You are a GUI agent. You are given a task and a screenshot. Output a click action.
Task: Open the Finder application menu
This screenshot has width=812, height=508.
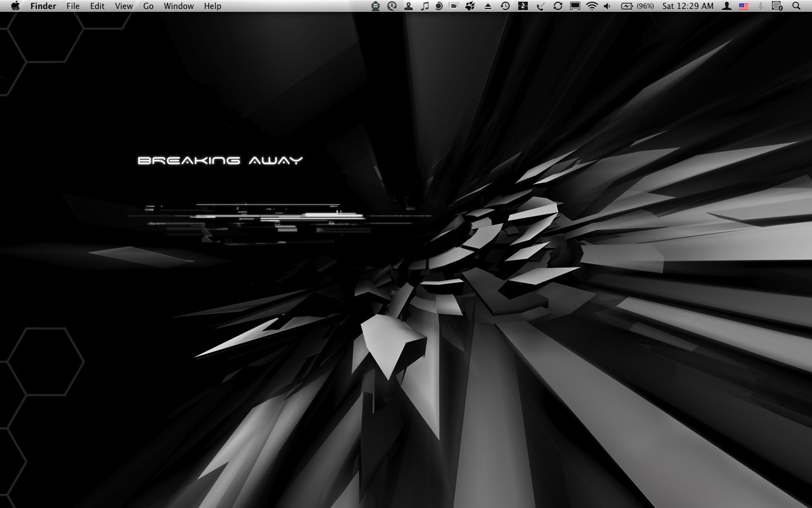[43, 6]
